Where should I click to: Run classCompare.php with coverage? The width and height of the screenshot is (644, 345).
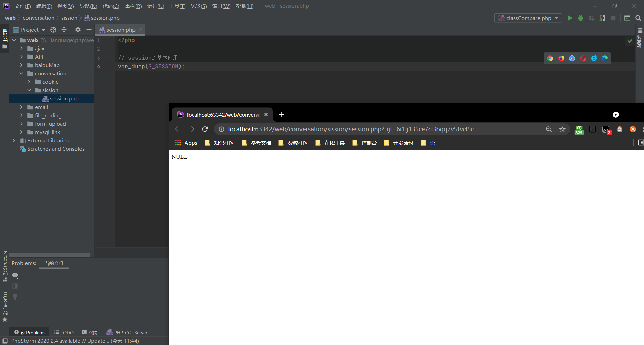591,18
